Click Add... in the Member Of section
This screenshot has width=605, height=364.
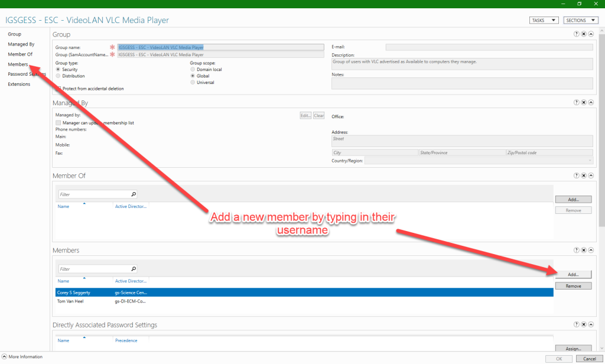pos(573,200)
